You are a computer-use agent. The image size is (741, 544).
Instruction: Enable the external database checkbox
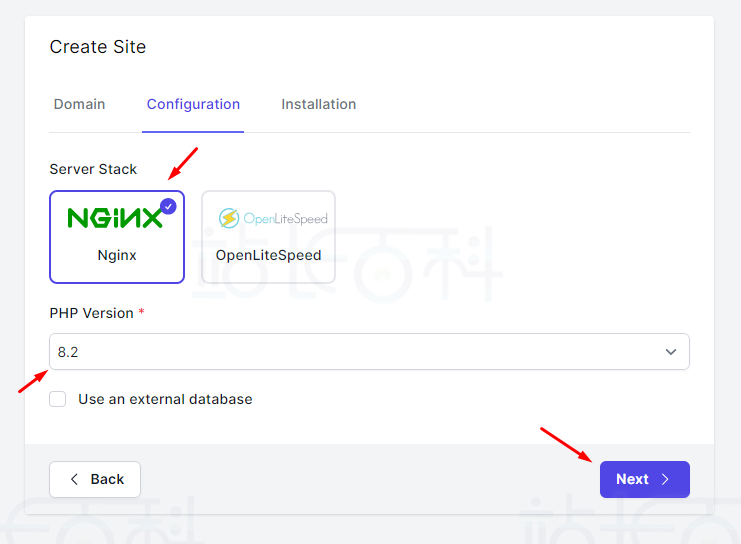pos(58,399)
